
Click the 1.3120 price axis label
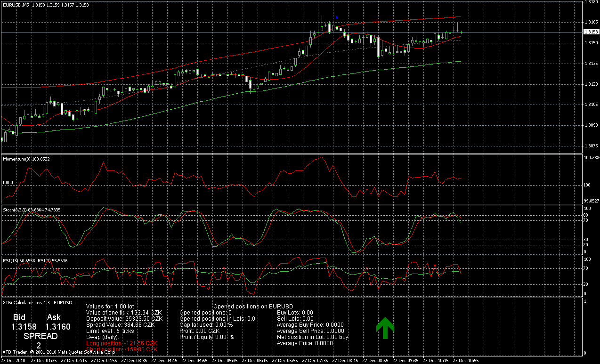[591, 84]
